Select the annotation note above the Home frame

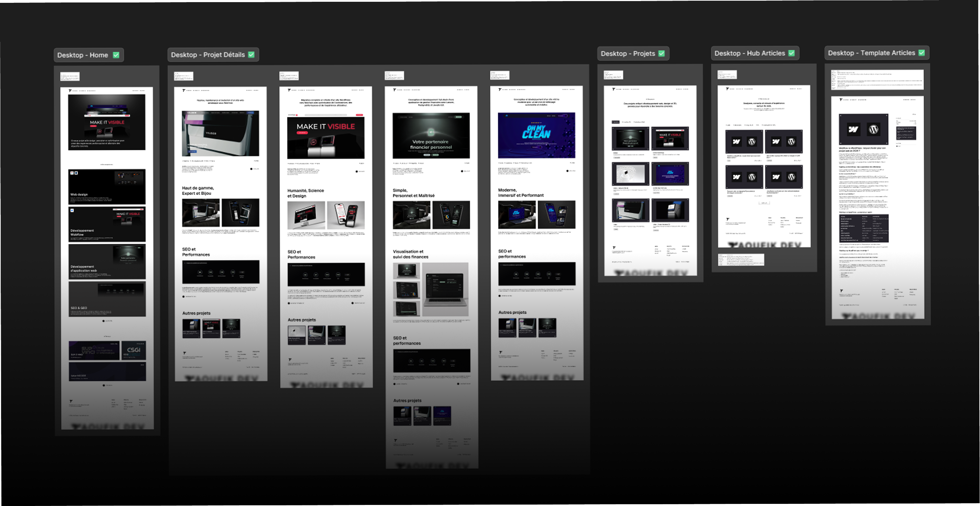(70, 77)
